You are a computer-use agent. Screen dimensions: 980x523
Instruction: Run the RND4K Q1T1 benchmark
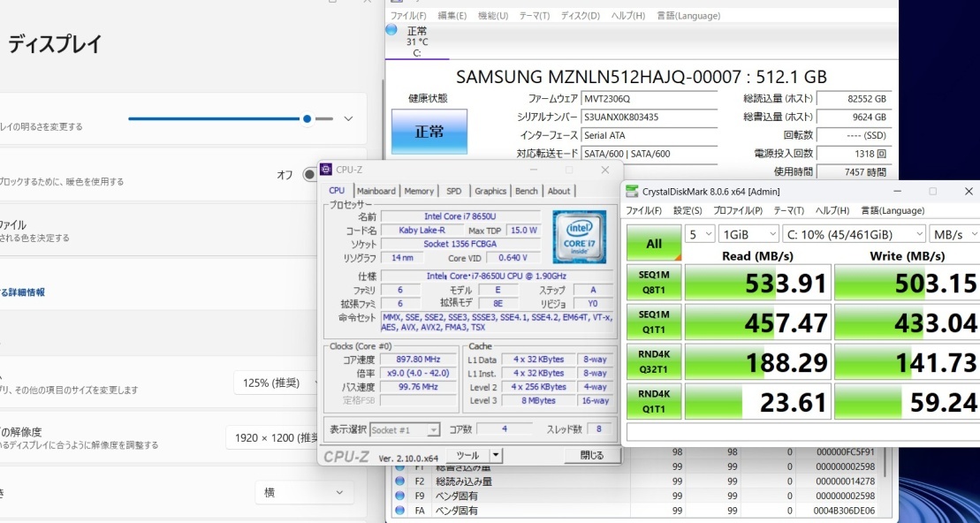point(654,401)
